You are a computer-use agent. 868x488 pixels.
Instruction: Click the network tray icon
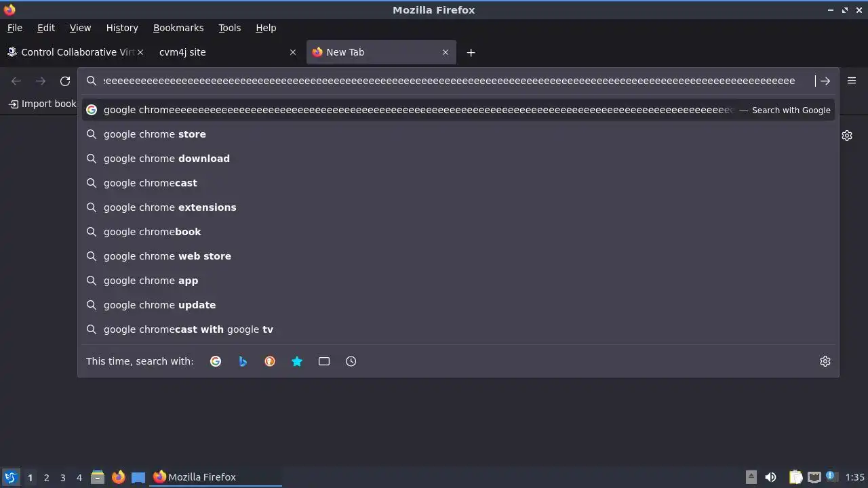[x=814, y=477]
